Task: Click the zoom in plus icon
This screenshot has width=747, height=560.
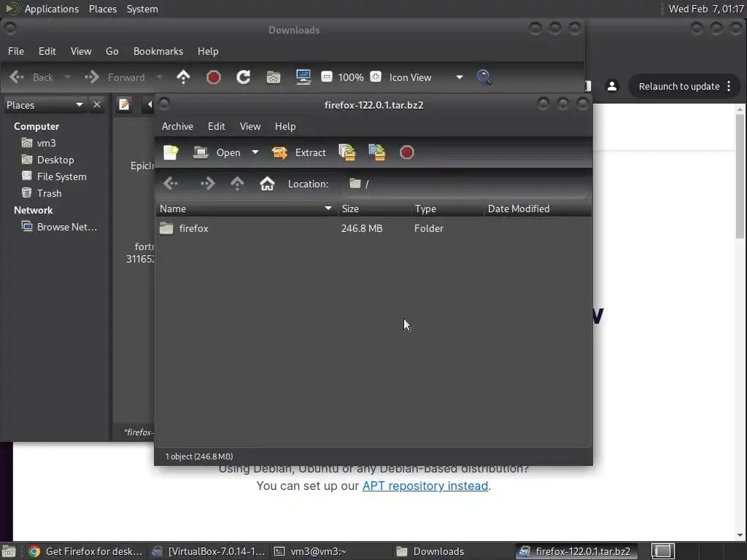Action: pos(376,77)
